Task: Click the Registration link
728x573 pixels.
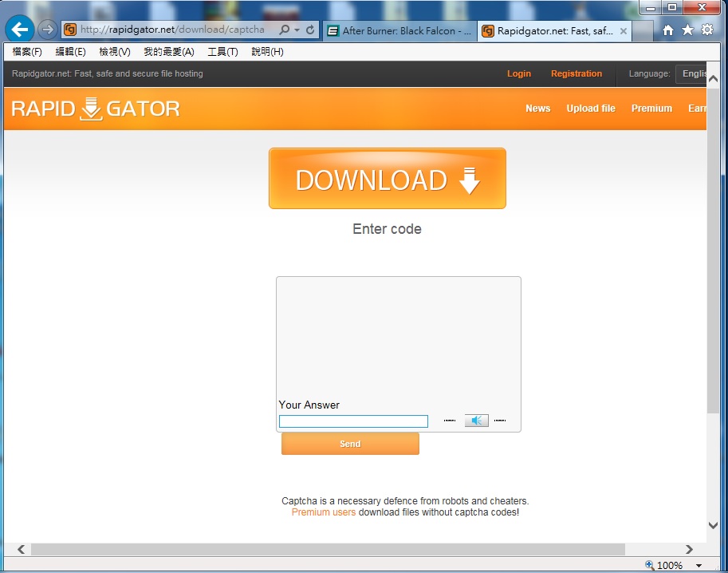Action: (576, 73)
